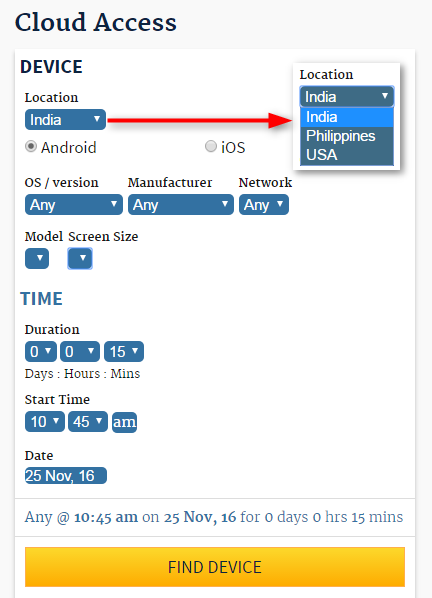The width and height of the screenshot is (432, 598).
Task: Set Start Time minutes dropdown 45
Action: pos(88,421)
